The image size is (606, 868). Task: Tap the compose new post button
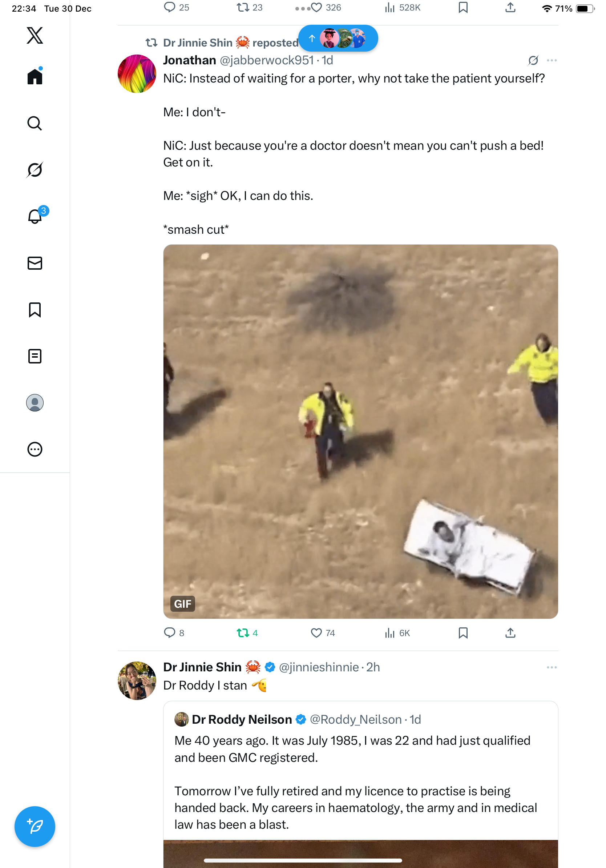(35, 827)
